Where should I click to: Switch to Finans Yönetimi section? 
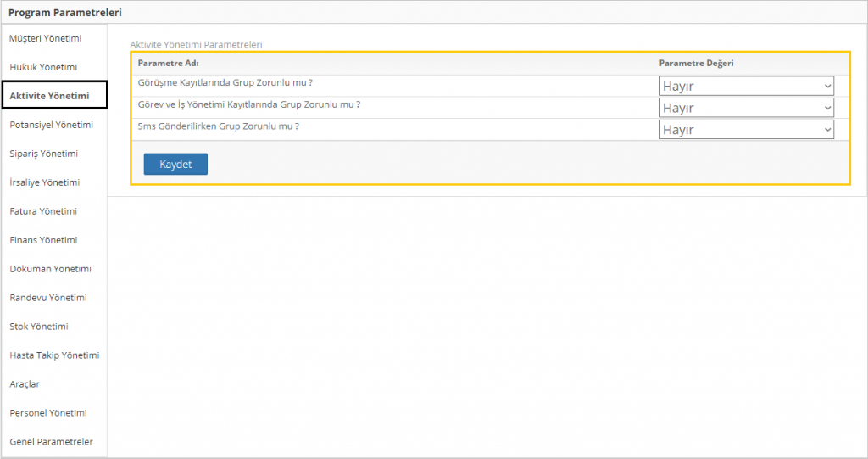click(43, 240)
